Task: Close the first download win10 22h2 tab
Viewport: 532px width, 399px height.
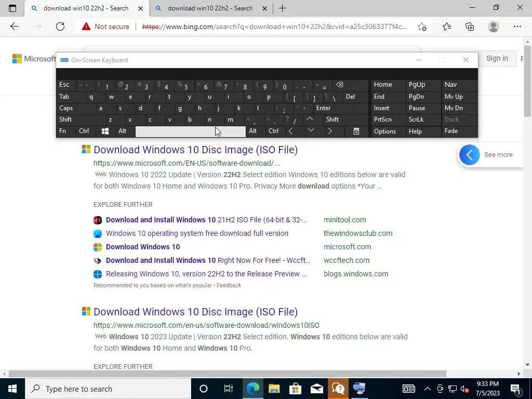Action: (140, 8)
